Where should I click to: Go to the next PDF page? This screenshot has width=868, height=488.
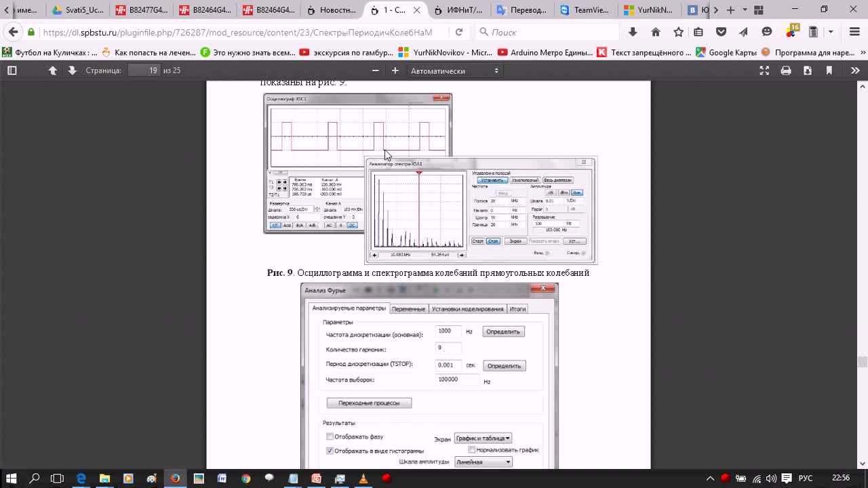click(72, 70)
